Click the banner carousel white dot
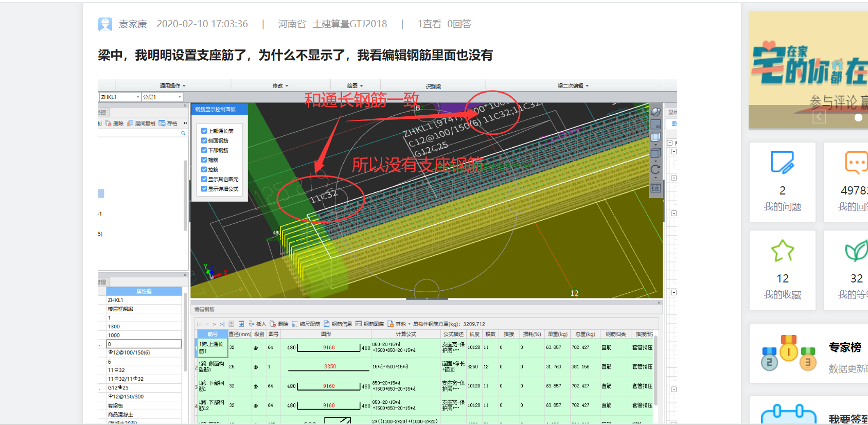868x425 pixels. 858,117
